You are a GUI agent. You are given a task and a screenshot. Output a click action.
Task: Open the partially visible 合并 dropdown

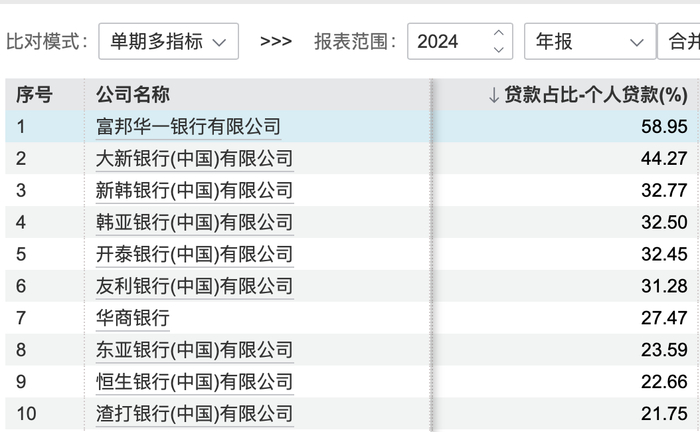point(679,42)
